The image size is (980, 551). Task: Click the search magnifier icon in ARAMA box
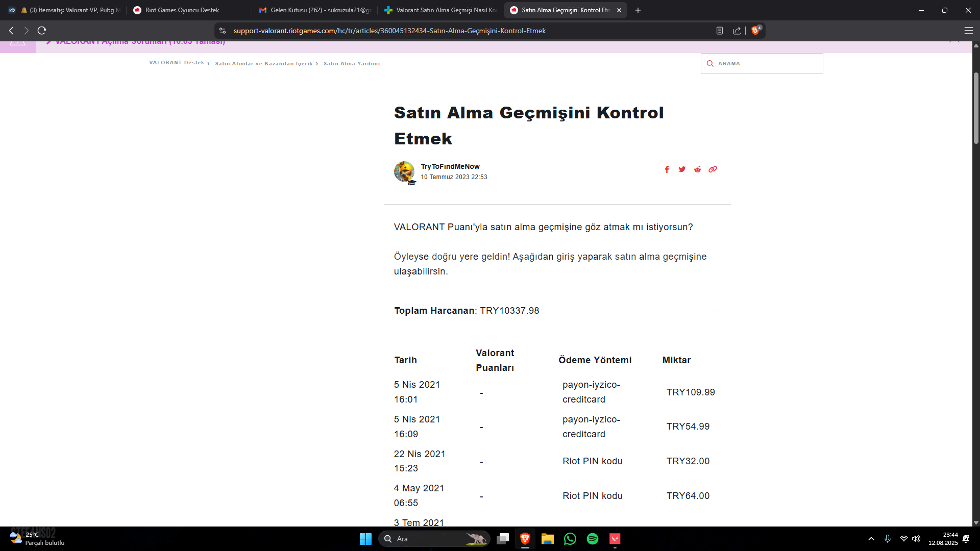pyautogui.click(x=710, y=63)
